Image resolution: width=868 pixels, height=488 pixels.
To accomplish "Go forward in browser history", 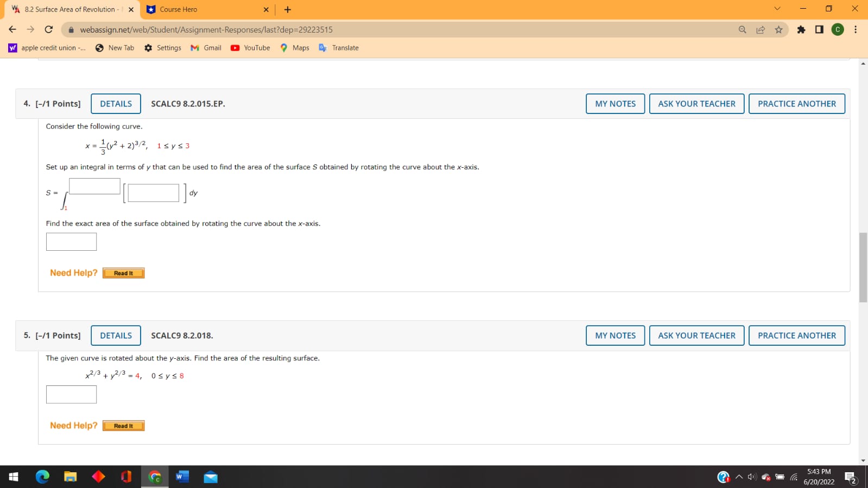I will tap(30, 29).
